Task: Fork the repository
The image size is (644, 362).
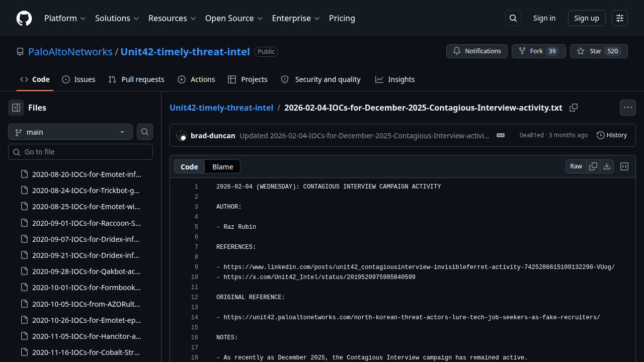Action: [539, 51]
